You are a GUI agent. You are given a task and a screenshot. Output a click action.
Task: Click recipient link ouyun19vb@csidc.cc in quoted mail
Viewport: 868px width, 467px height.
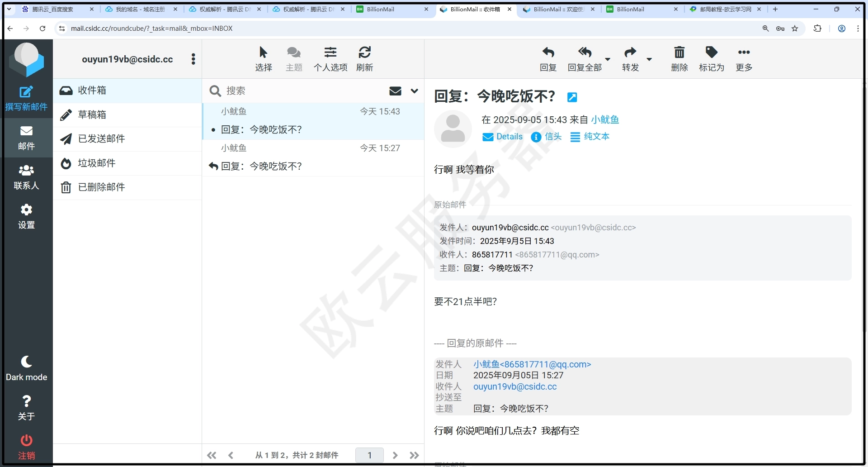(515, 386)
